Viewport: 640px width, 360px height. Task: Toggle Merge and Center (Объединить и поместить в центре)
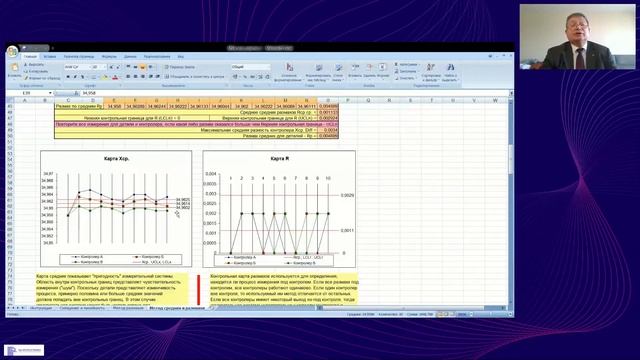pyautogui.click(x=195, y=77)
